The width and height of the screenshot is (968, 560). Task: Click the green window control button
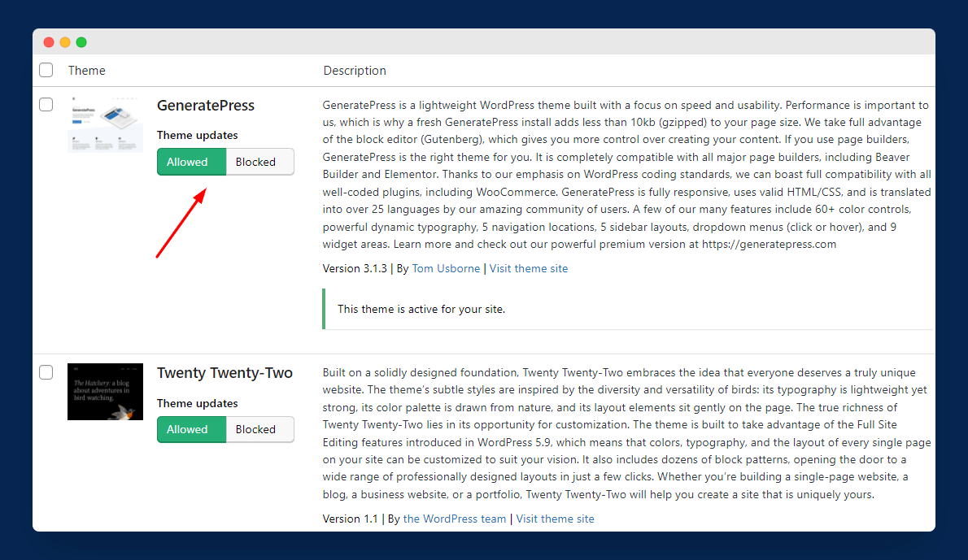(81, 41)
